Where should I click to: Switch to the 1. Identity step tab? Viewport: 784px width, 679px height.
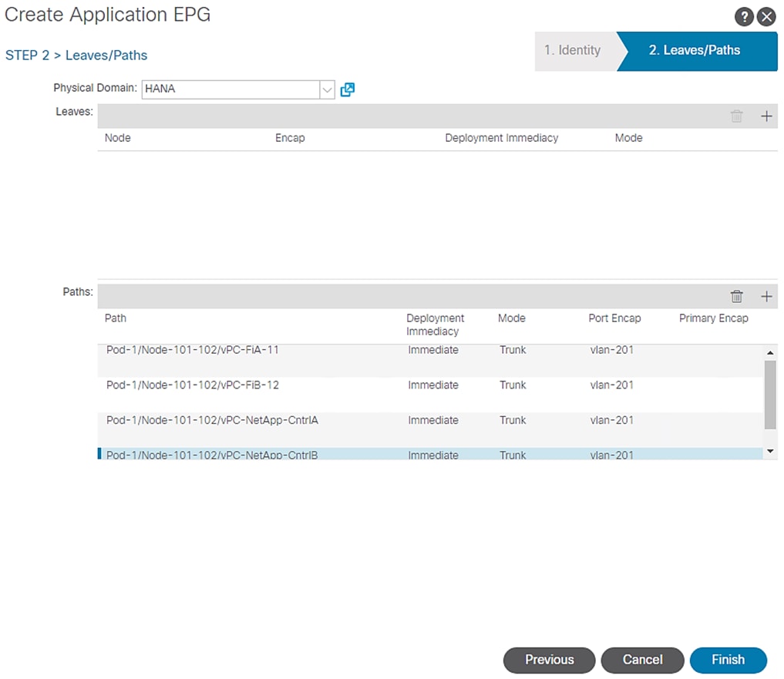point(572,51)
